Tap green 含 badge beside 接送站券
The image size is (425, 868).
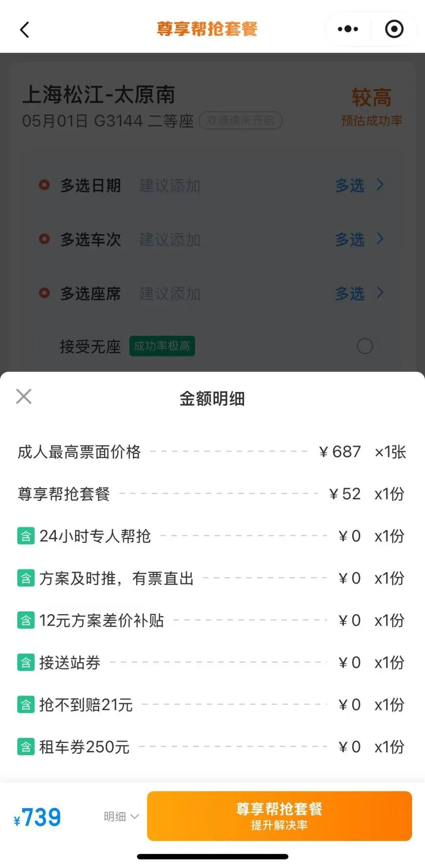point(26,663)
